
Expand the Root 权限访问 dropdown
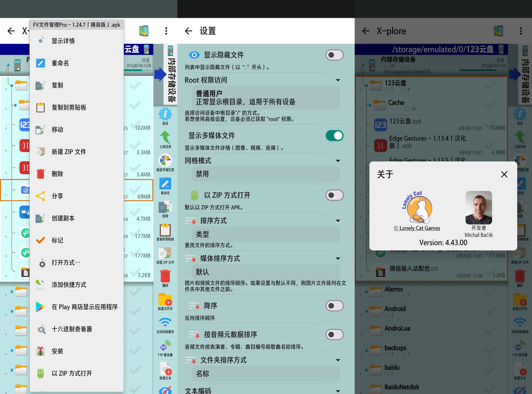338,80
